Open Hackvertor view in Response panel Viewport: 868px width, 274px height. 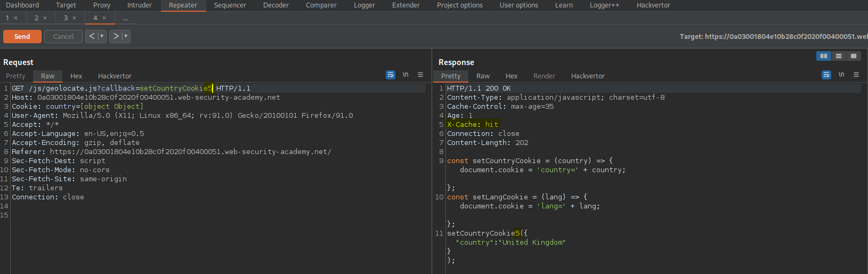coord(588,76)
